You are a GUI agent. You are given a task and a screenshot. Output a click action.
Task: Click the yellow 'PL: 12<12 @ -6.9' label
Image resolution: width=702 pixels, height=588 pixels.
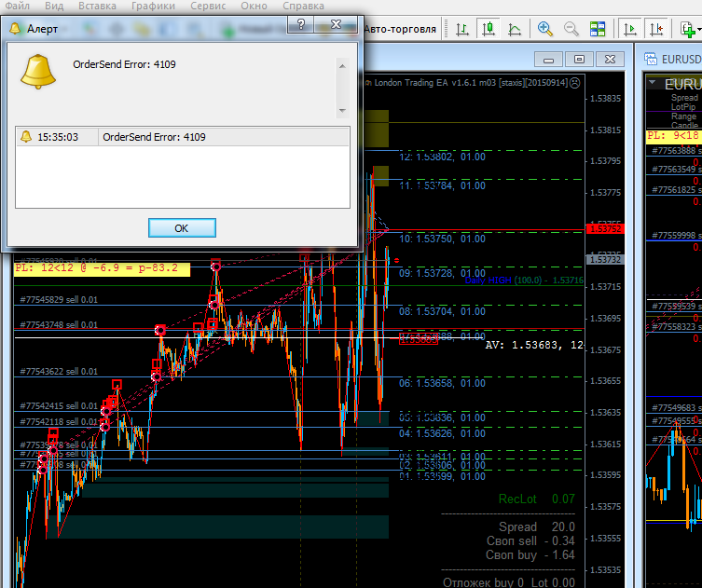pyautogui.click(x=102, y=268)
